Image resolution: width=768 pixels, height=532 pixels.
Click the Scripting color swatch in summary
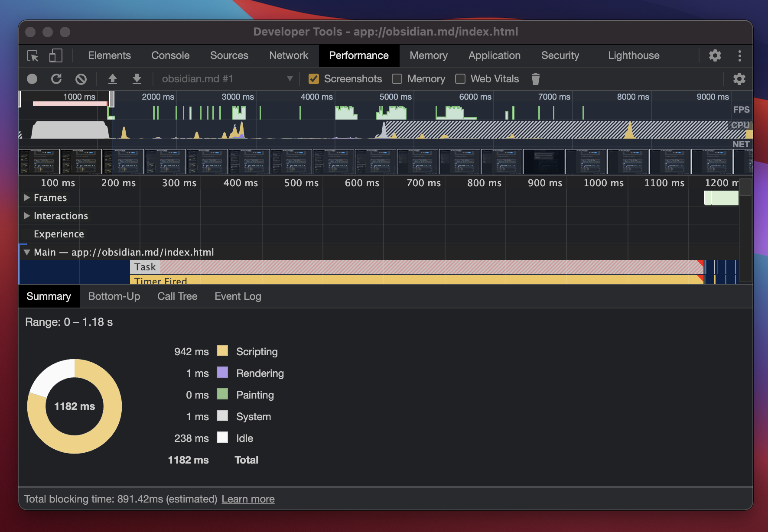click(222, 351)
